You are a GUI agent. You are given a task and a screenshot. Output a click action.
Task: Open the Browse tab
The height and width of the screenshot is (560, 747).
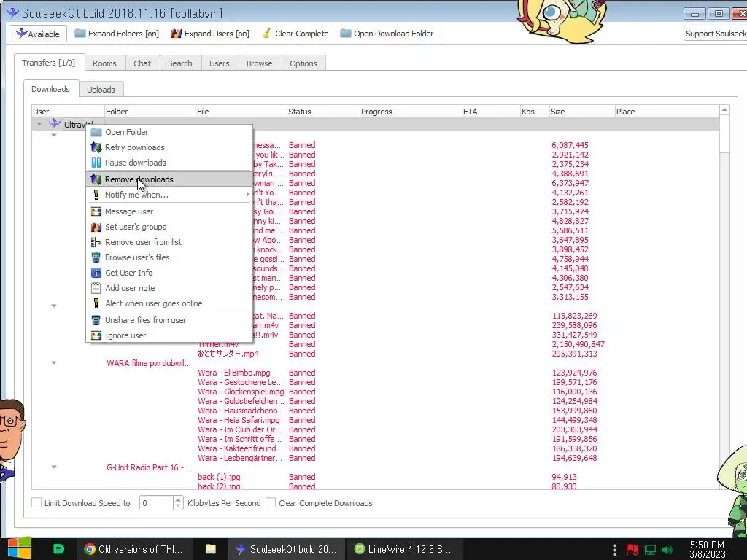click(x=259, y=63)
